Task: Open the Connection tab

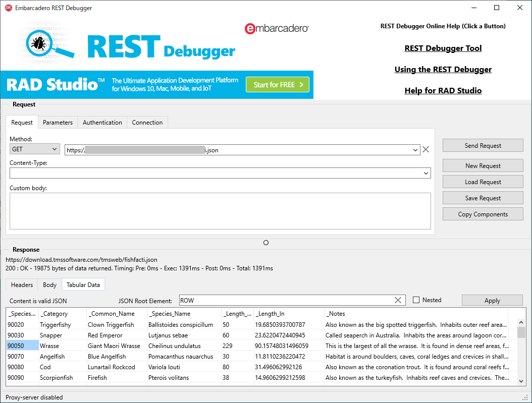Action: pyautogui.click(x=147, y=123)
